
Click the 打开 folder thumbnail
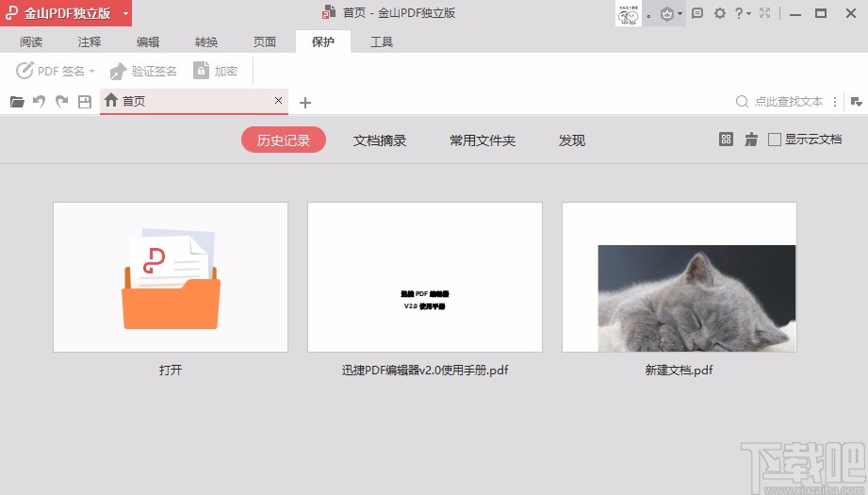click(x=171, y=277)
